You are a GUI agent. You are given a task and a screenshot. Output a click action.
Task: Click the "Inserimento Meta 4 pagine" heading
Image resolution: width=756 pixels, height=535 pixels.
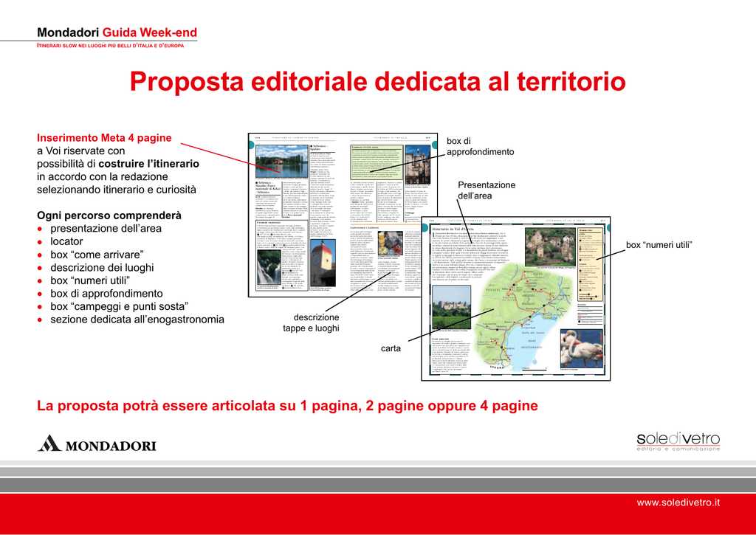(x=104, y=138)
